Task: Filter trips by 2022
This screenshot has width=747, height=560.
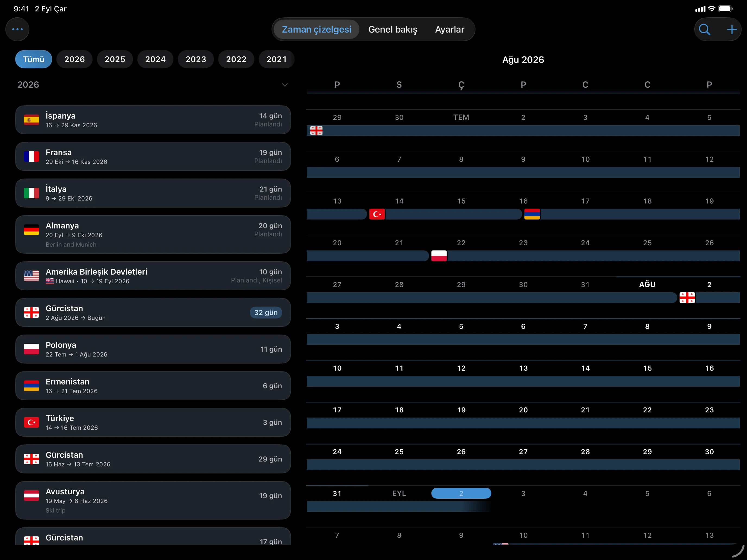Action: (x=236, y=59)
